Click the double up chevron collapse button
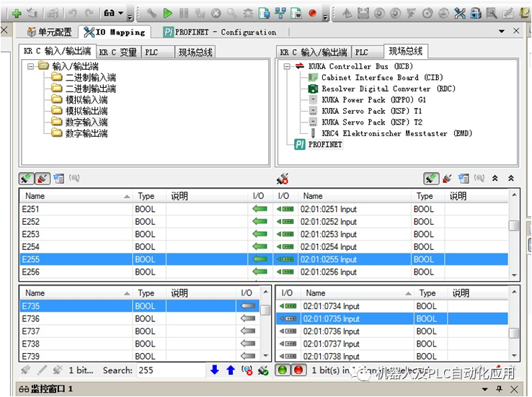532x397 pixels. click(510, 178)
